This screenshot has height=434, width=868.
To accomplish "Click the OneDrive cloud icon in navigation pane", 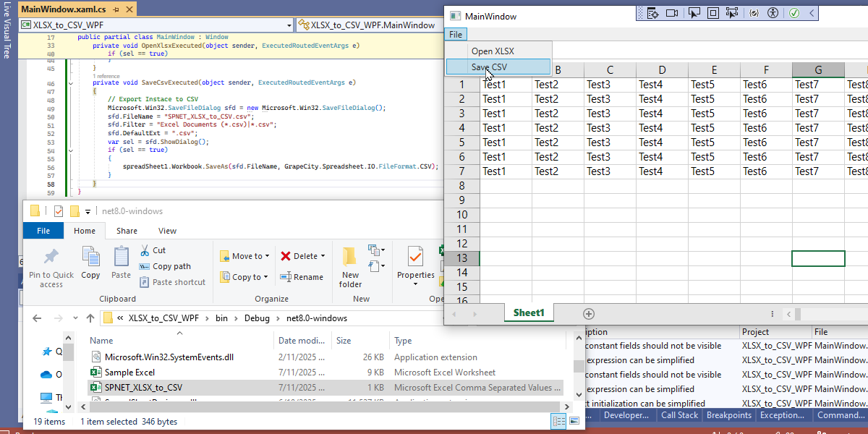I will coord(47,375).
